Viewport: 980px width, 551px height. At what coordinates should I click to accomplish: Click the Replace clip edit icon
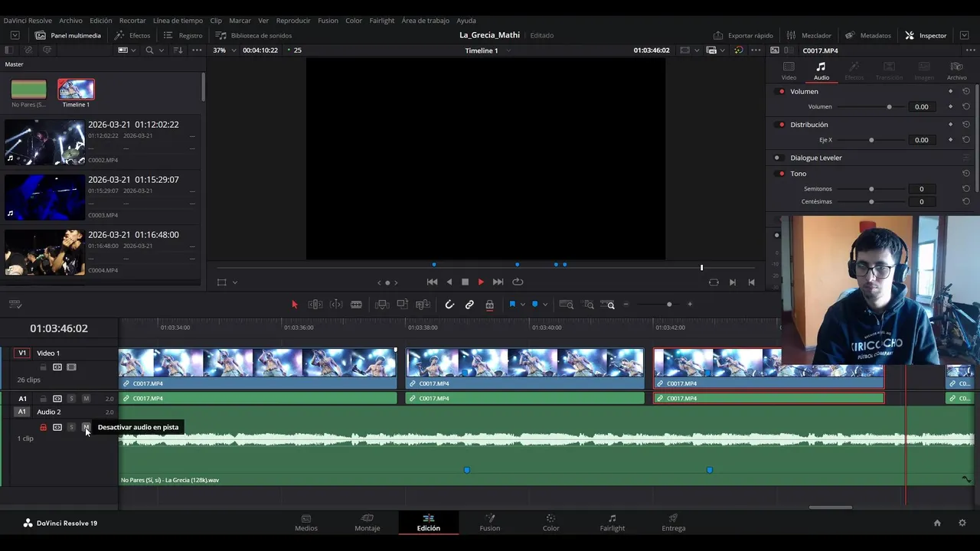click(x=423, y=305)
